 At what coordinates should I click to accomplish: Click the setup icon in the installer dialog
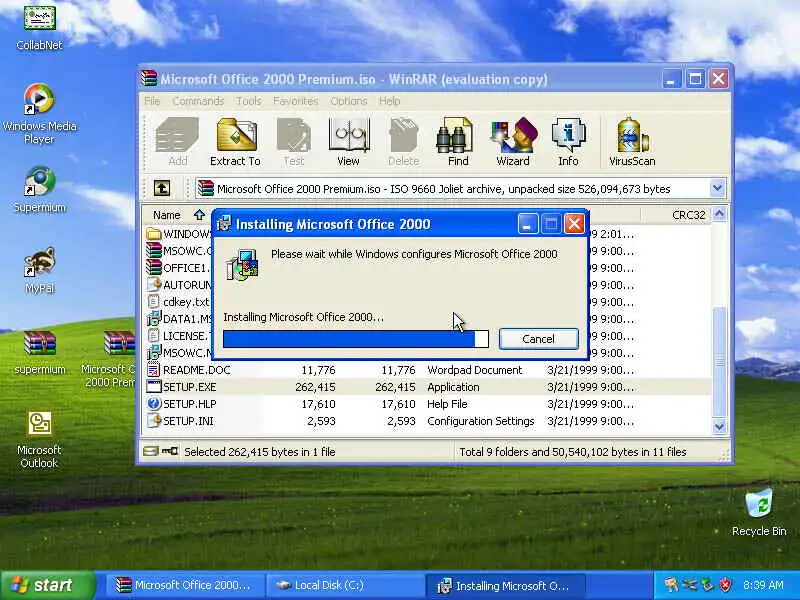point(242,265)
